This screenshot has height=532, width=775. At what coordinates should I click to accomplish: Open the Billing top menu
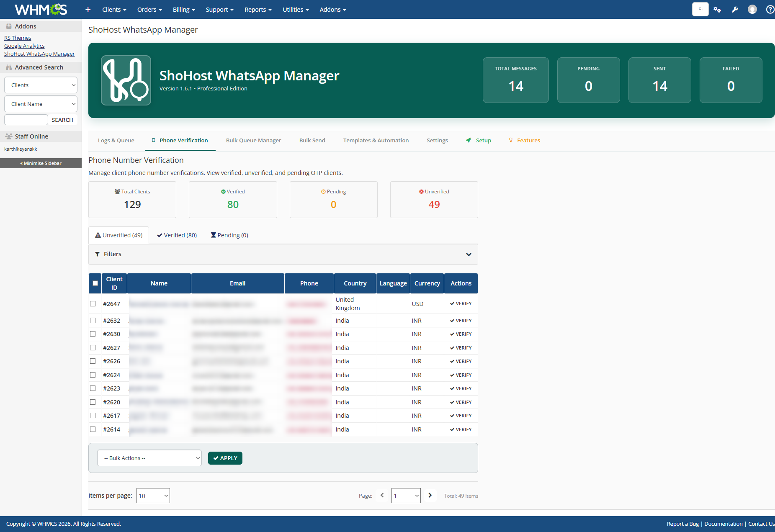coord(184,10)
